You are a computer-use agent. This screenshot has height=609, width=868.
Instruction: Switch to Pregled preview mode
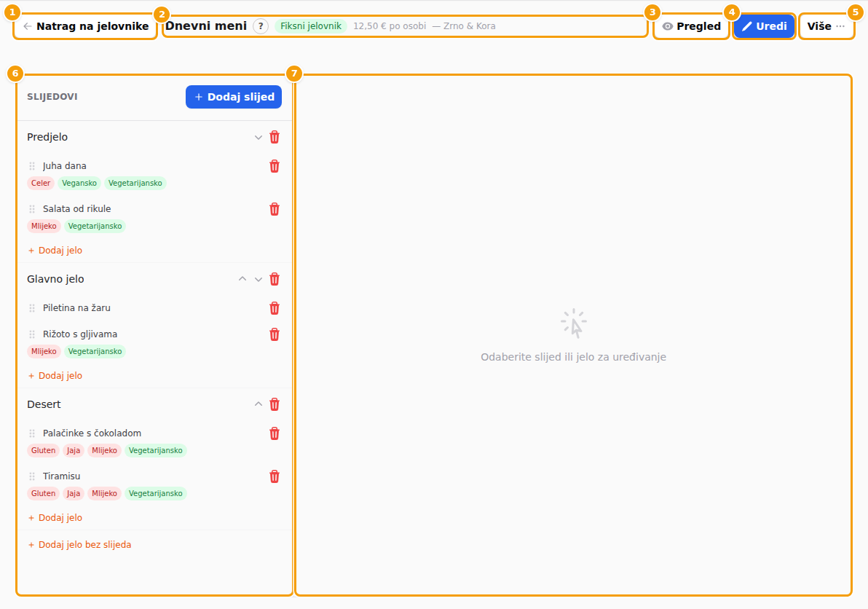(x=691, y=26)
